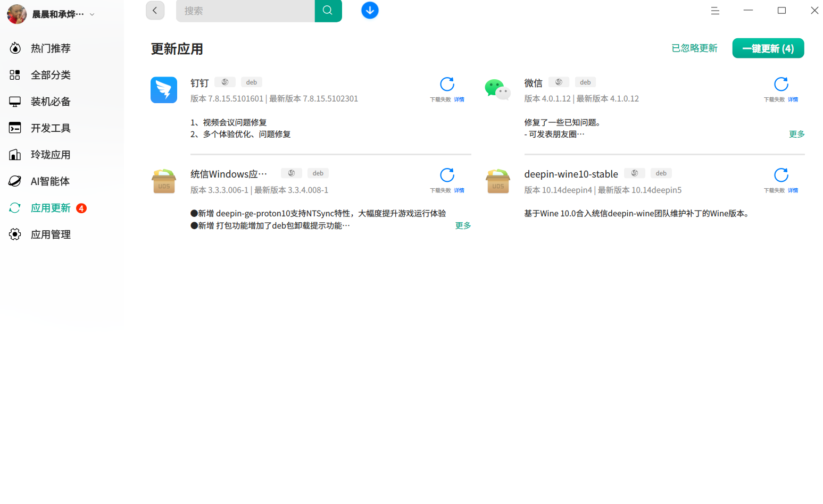Click the deb tag next to 微信
Viewport: 823px width, 504px height.
click(x=585, y=82)
